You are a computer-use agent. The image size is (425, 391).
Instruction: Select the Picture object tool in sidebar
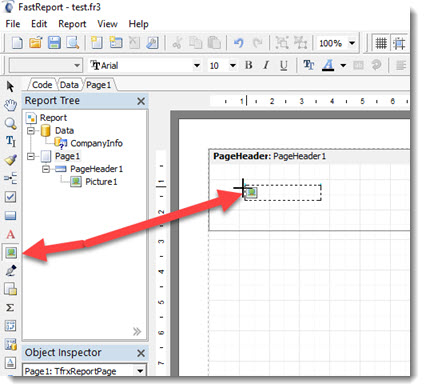(x=11, y=253)
